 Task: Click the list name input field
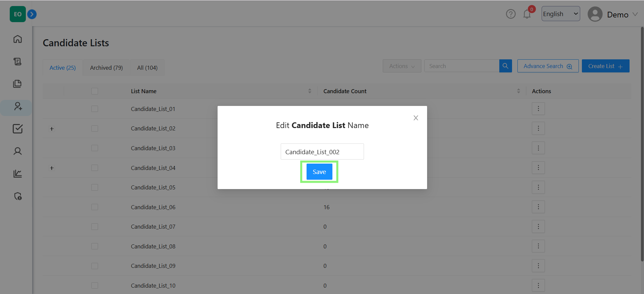click(322, 152)
